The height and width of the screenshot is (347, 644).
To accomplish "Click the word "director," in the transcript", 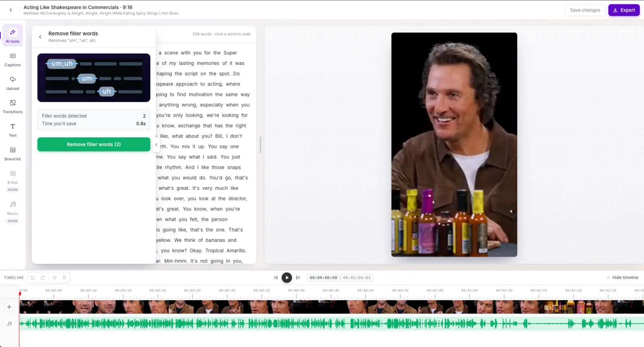I will tap(237, 199).
